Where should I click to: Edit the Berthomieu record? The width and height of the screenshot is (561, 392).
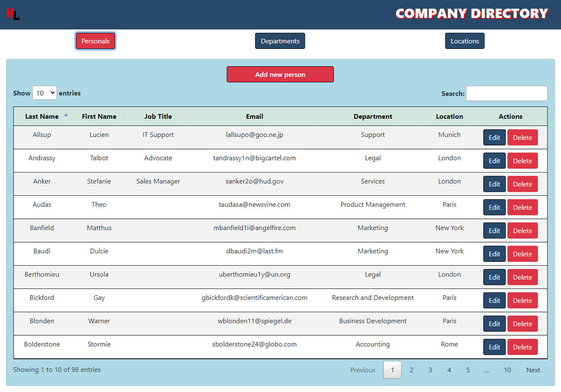click(x=494, y=277)
